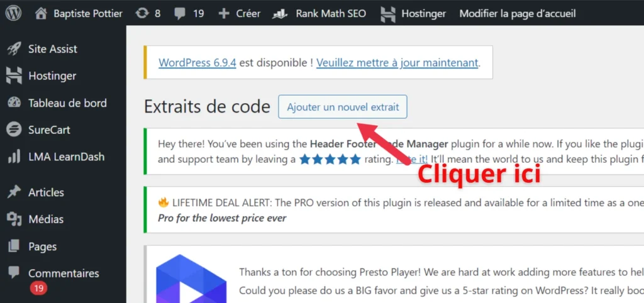644x303 pixels.
Task: Click the SureCart sidebar icon
Action: [x=14, y=129]
